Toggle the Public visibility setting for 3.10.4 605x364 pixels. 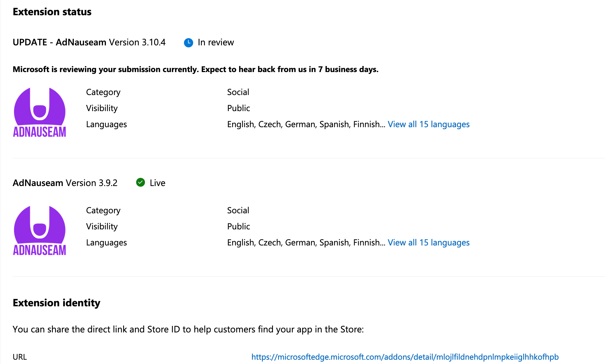[238, 108]
